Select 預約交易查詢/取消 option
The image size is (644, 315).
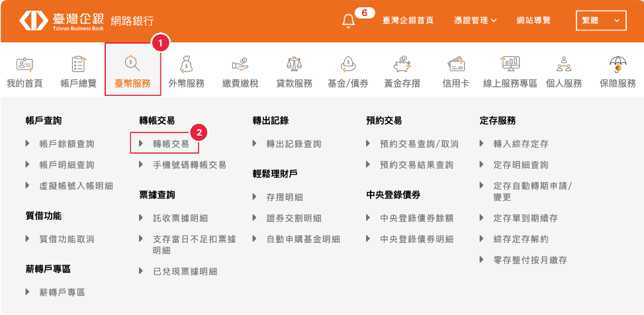419,144
